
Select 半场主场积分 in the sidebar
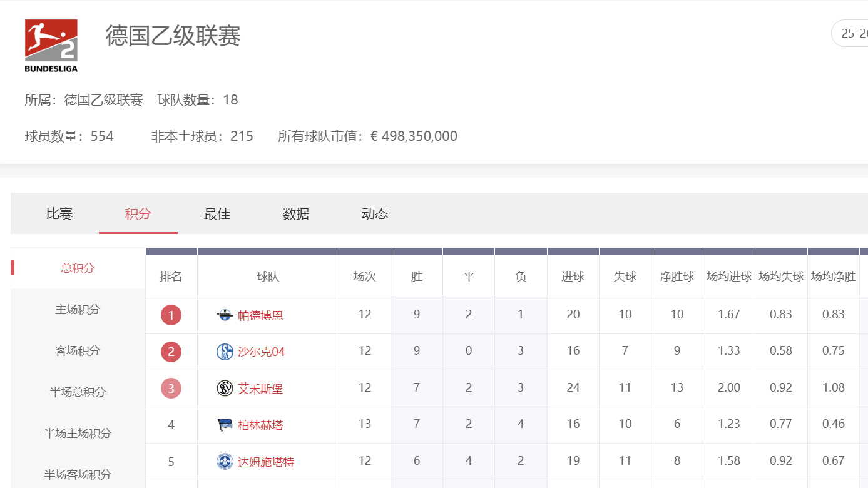(x=75, y=433)
